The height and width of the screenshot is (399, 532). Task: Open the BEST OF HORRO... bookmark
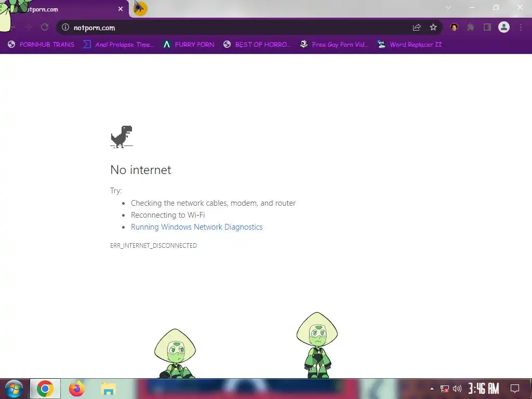(257, 45)
